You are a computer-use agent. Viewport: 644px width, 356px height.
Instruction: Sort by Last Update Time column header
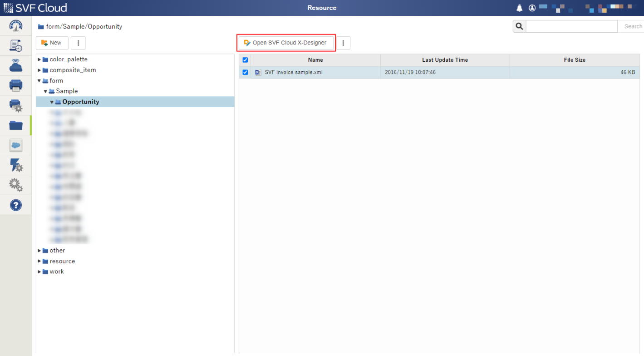pos(445,60)
